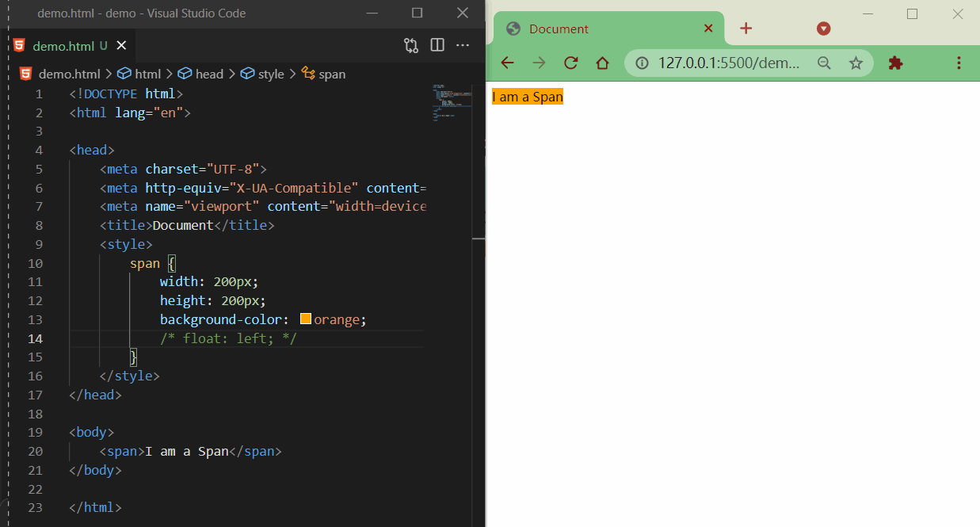Bookmark this page with the star icon

[x=856, y=63]
